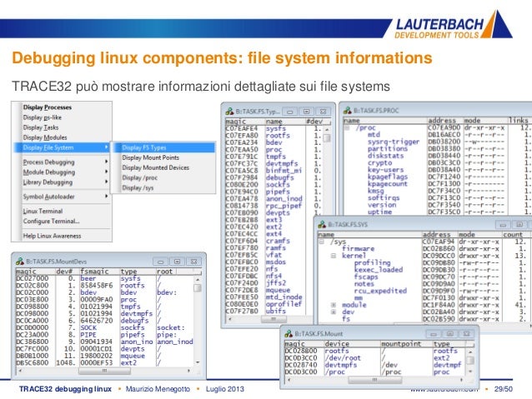Click the TASK.FS.SYS window title icon

pyautogui.click(x=322, y=224)
